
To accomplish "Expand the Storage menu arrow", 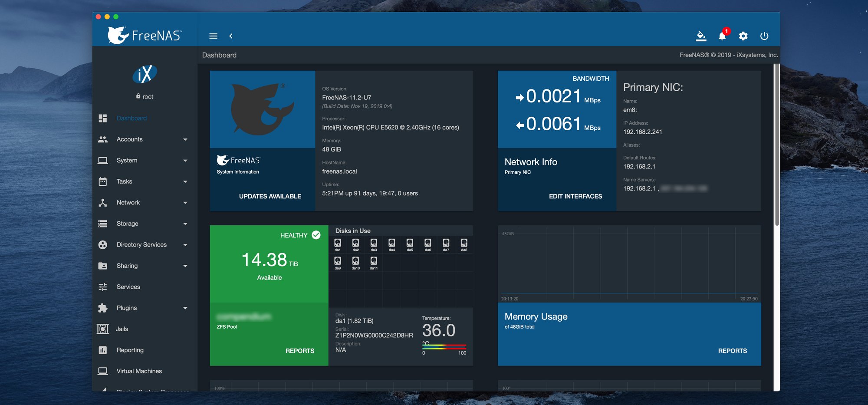I will tap(185, 224).
